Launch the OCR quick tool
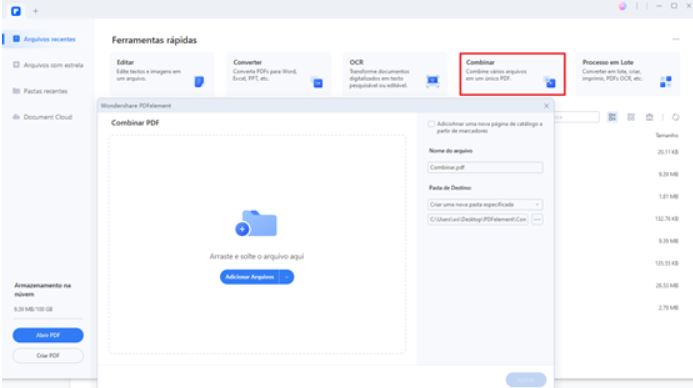The width and height of the screenshot is (693, 388). tap(395, 74)
